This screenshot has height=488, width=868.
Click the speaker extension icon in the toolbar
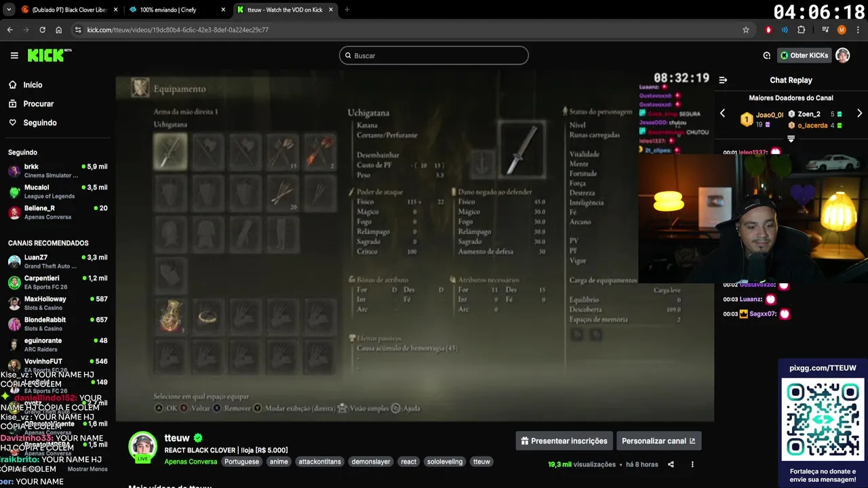point(785,30)
